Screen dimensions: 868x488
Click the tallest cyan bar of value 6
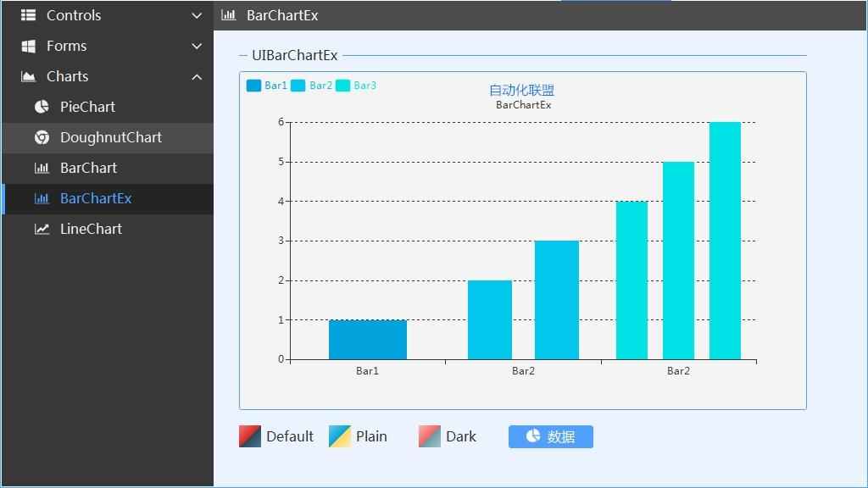coord(725,241)
